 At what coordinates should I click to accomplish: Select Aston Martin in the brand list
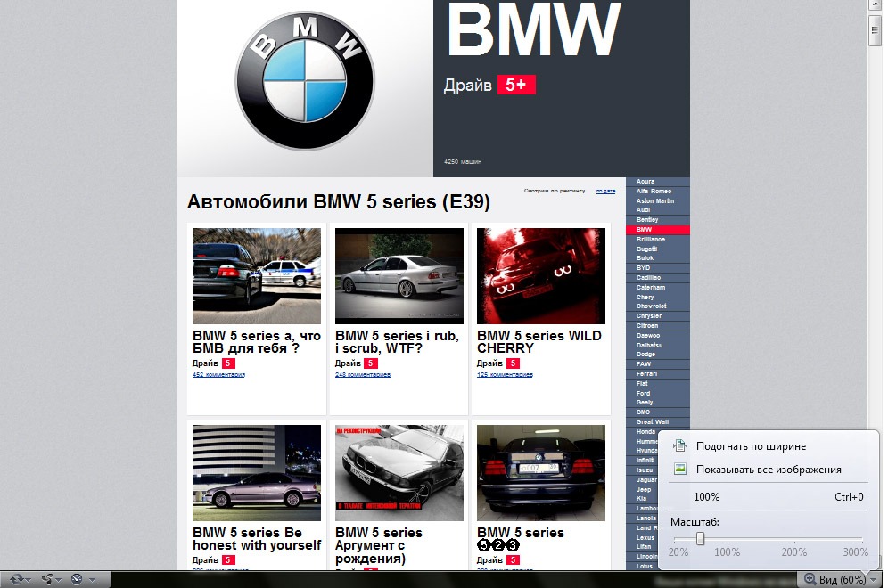(x=655, y=201)
